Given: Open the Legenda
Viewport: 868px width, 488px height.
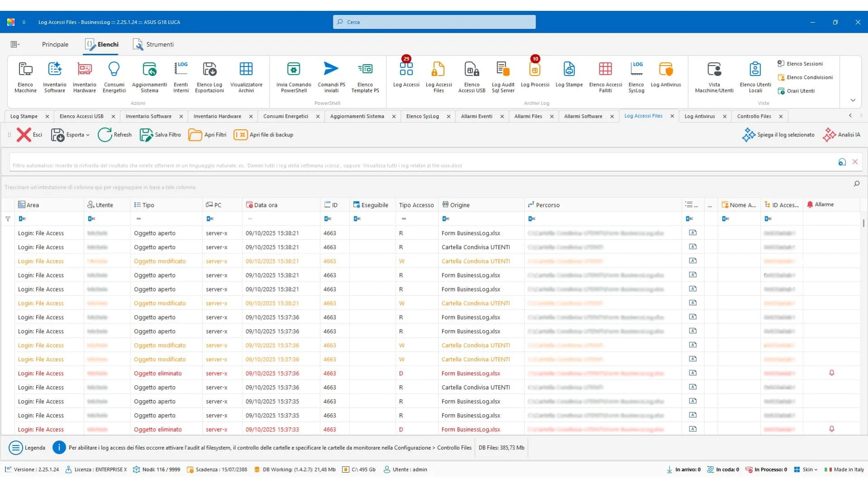Looking at the screenshot, I should pos(27,448).
